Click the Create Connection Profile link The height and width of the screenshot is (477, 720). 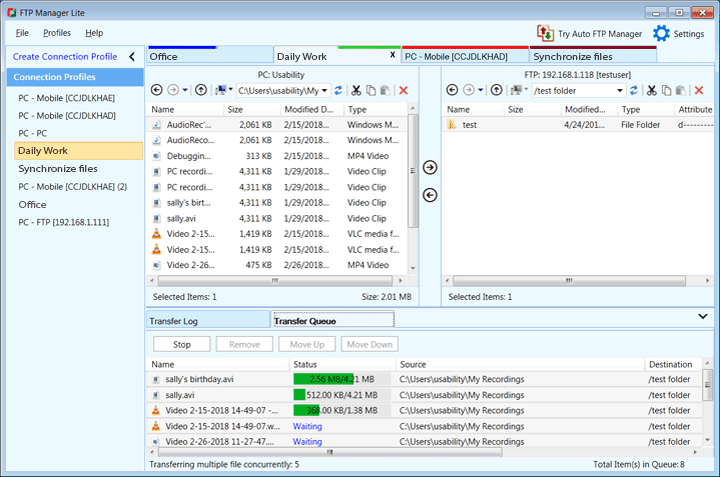[65, 57]
